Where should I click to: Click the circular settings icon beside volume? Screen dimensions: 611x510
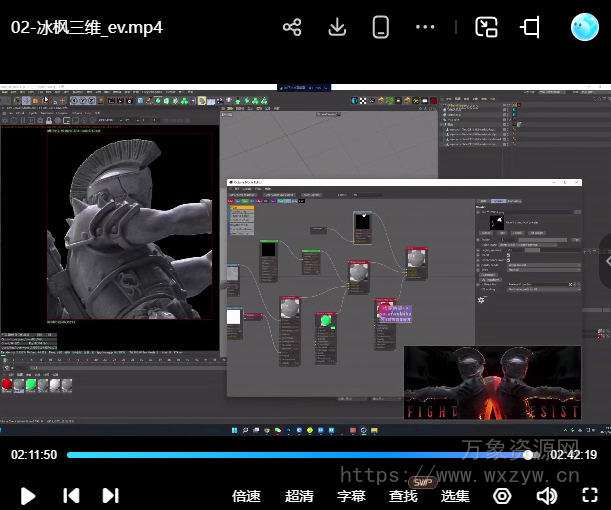click(x=502, y=496)
